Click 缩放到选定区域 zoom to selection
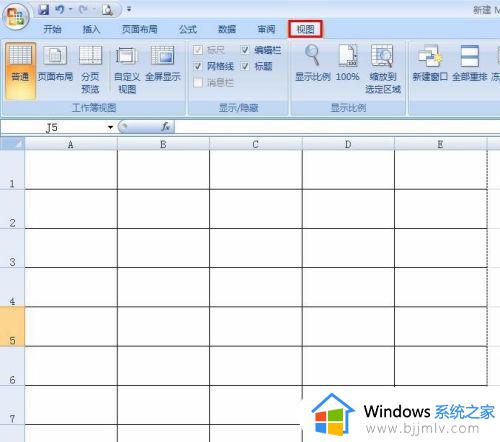 click(x=383, y=69)
